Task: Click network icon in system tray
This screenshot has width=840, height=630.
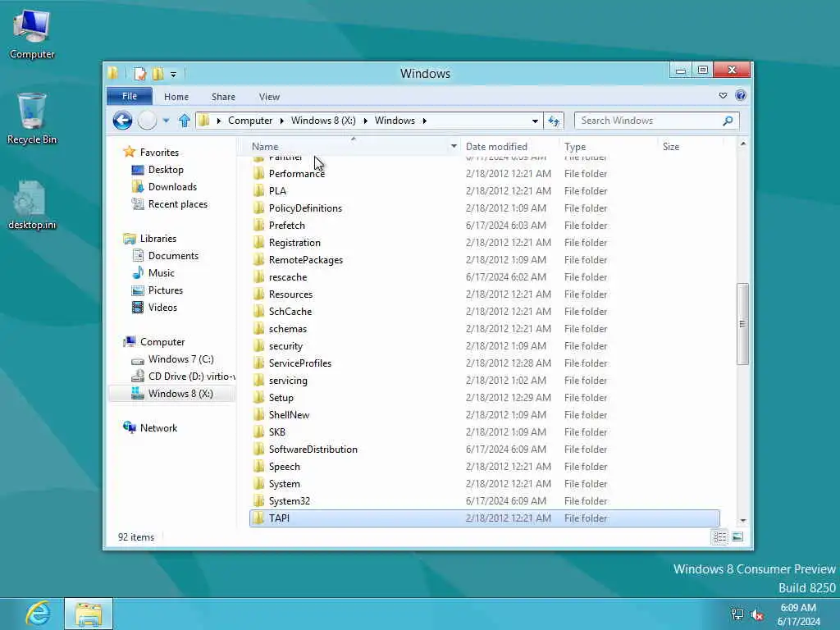Action: pos(737,614)
